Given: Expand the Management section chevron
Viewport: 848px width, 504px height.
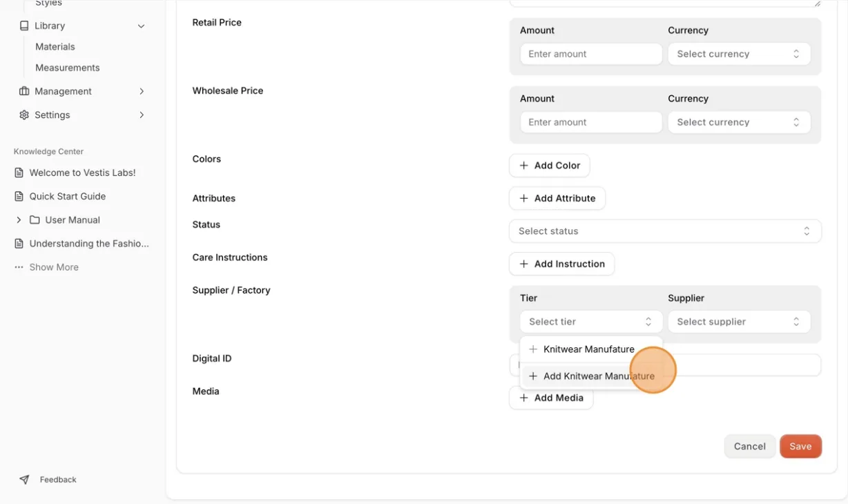Looking at the screenshot, I should [141, 91].
